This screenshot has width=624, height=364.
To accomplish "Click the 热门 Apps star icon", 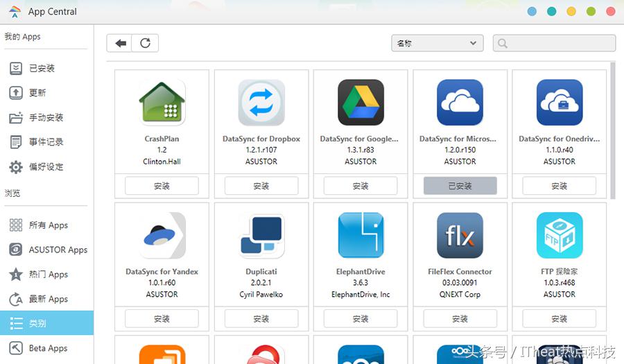I will click(16, 275).
